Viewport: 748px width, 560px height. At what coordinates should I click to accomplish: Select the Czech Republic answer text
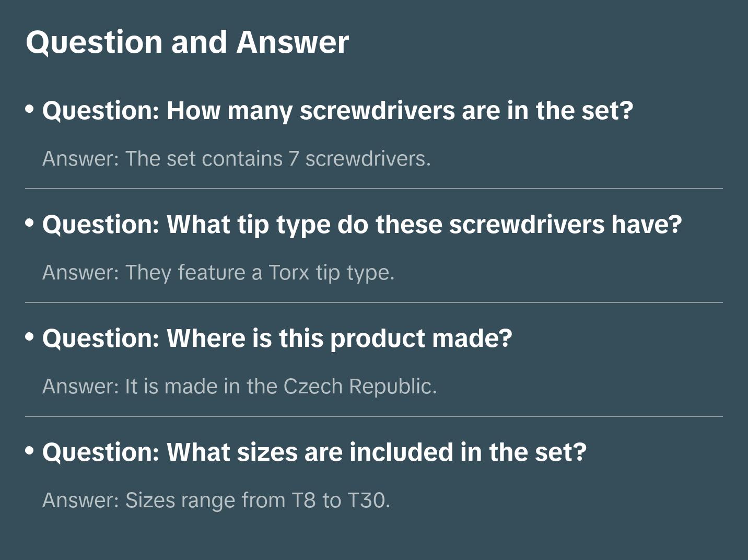pos(239,387)
